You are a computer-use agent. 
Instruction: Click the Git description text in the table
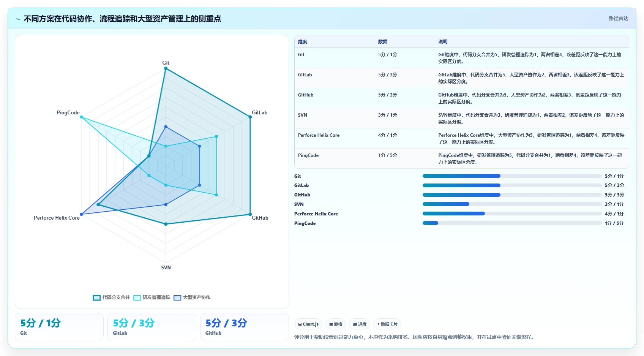530,58
